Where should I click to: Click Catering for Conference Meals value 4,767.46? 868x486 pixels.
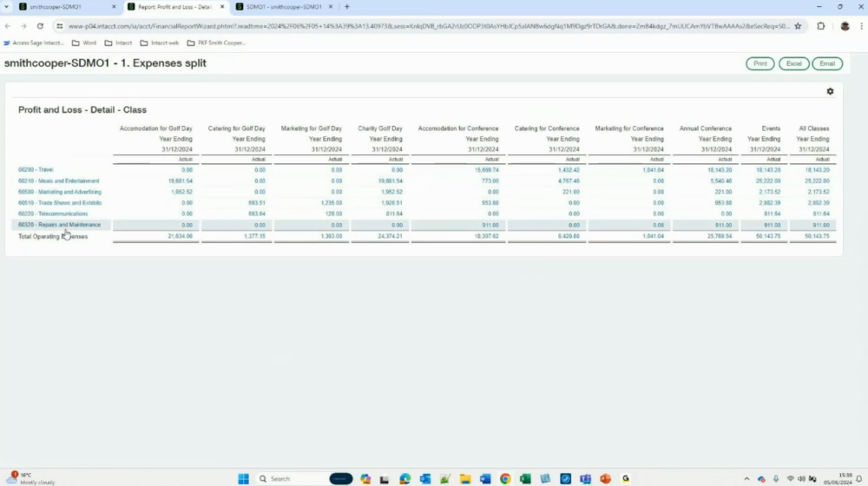point(569,181)
